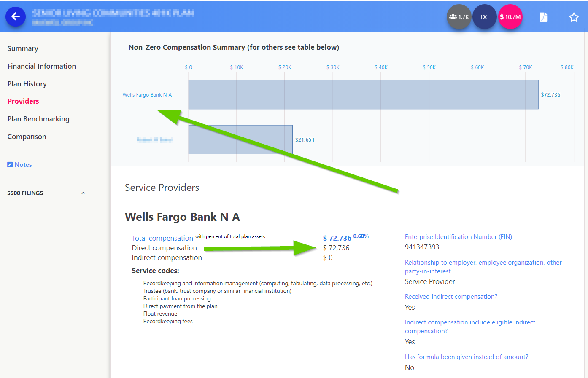Click Relationship to employer label

[x=483, y=267]
